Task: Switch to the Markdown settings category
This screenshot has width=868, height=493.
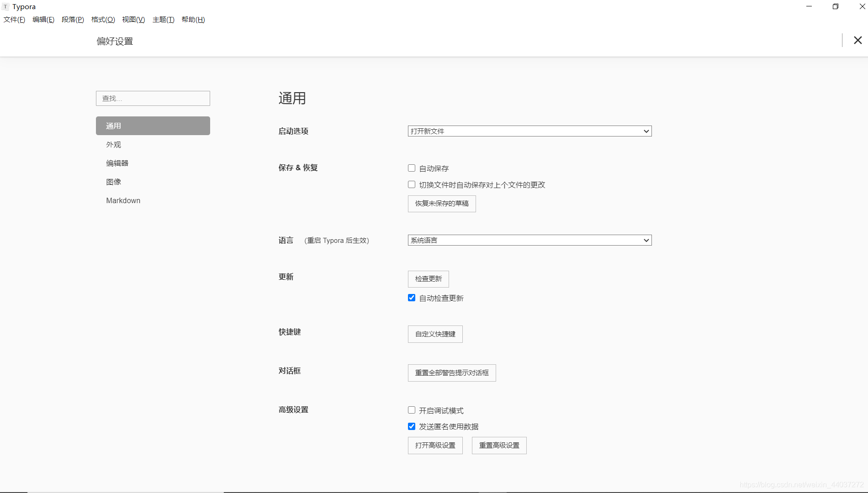Action: tap(153, 200)
